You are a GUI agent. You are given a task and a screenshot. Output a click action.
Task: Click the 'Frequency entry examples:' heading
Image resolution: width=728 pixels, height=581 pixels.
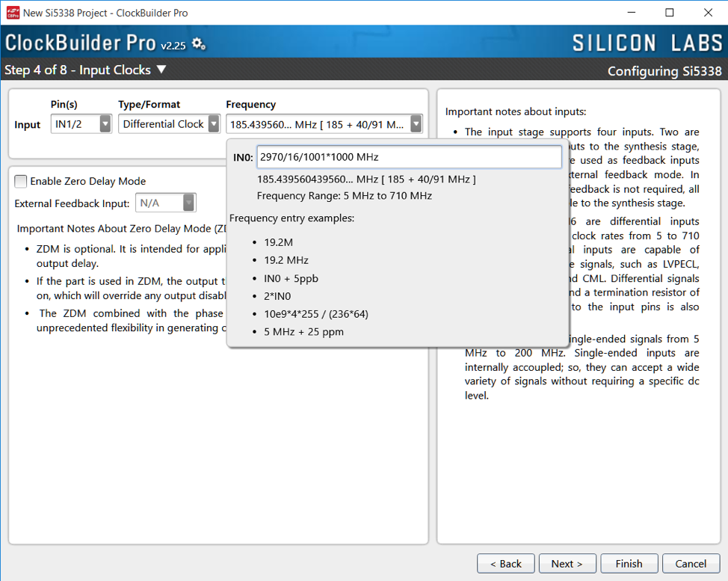[x=291, y=218]
